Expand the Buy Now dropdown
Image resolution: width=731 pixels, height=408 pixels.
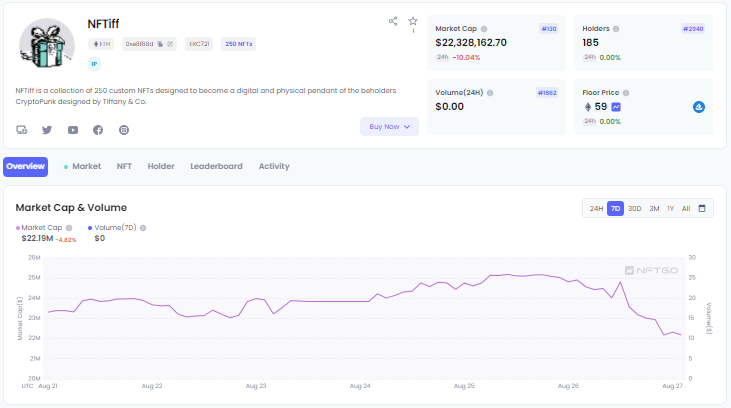click(389, 126)
